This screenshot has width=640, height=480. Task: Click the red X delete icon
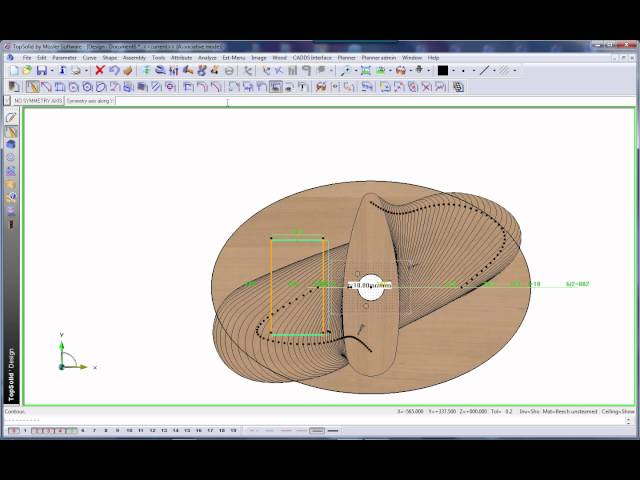[x=99, y=71]
